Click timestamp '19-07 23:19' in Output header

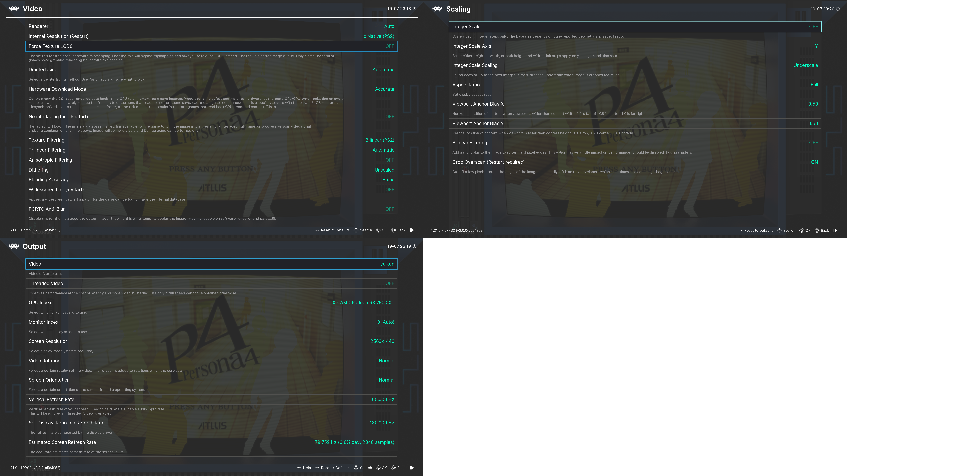pyautogui.click(x=399, y=246)
